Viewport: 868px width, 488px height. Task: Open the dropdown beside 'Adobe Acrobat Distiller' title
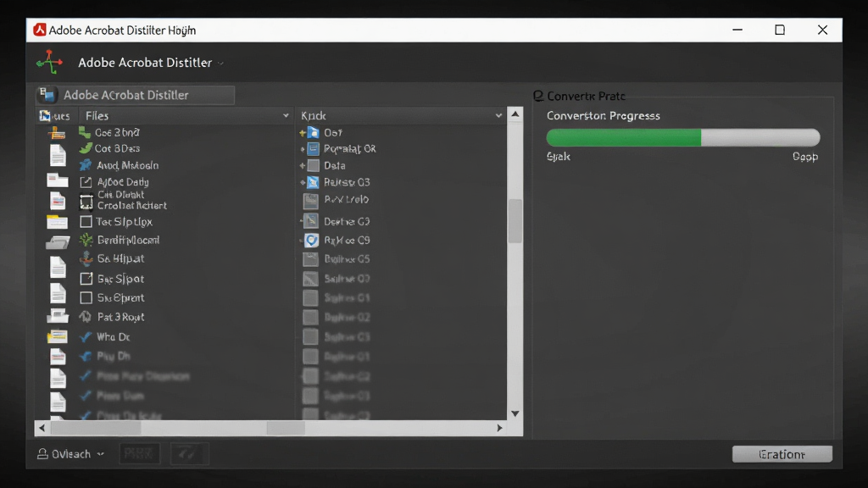(x=220, y=63)
